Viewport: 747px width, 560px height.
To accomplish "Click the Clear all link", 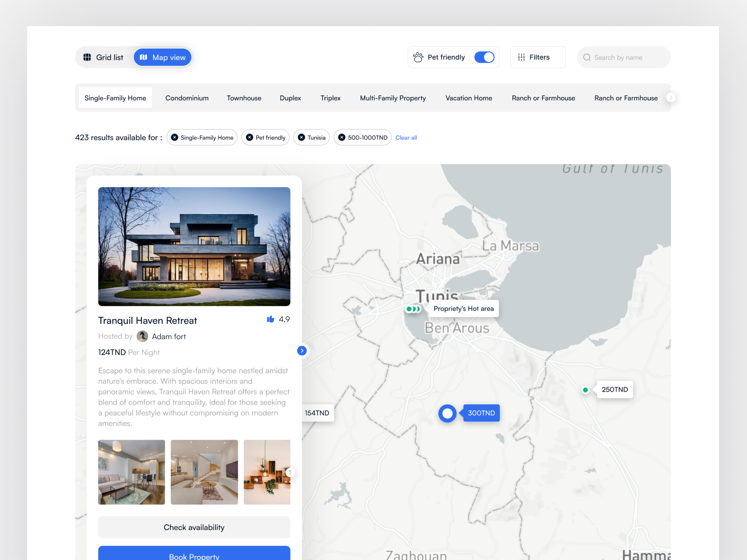I will (406, 138).
